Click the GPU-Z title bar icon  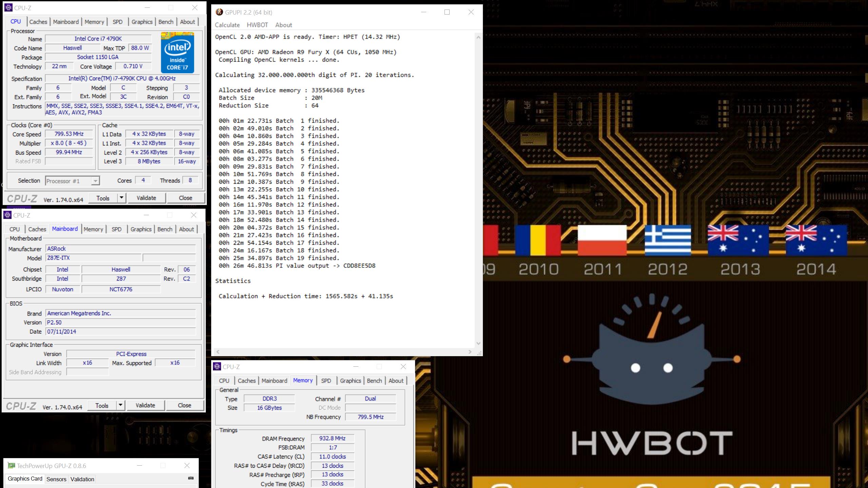tap(12, 466)
